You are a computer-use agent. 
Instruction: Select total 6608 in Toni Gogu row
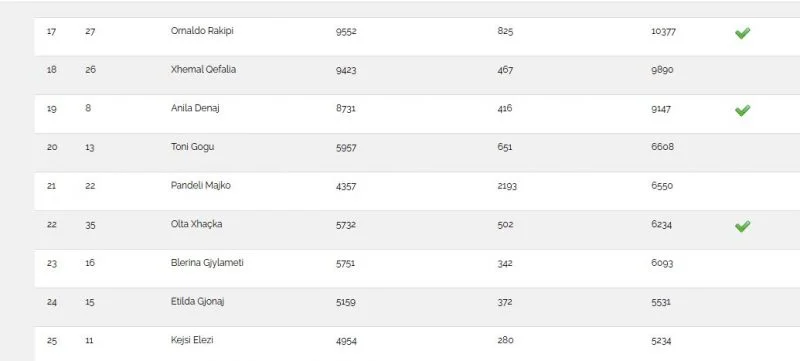click(662, 147)
